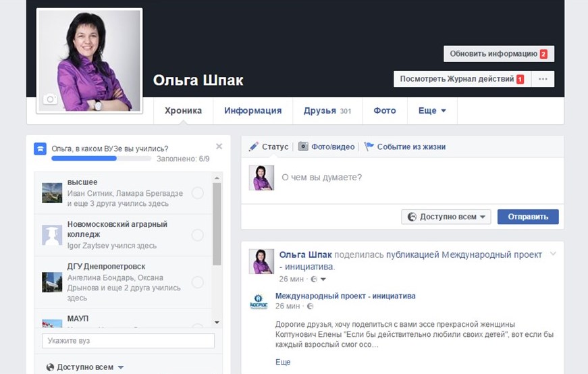
Task: Open the Доступно всем dropdown below the university field
Action: pos(85,367)
